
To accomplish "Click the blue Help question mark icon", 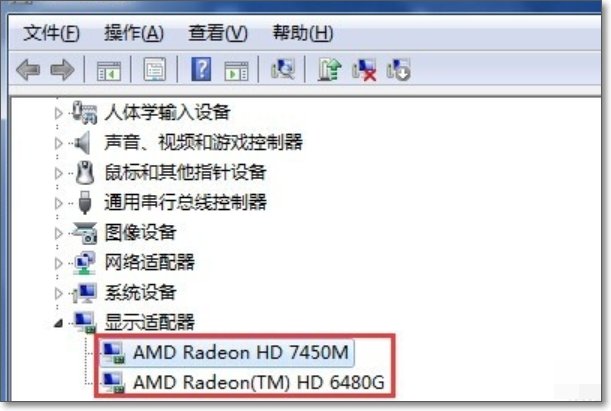I will [201, 69].
